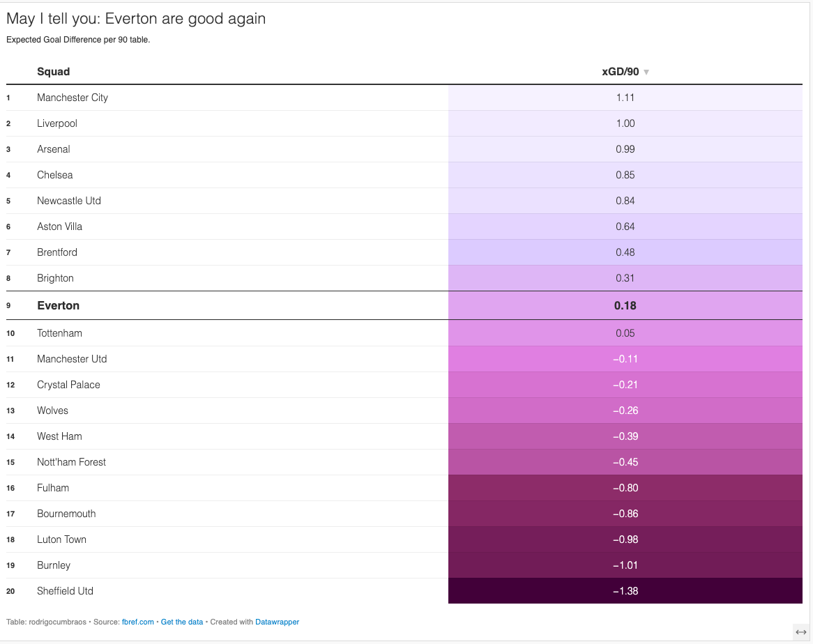Click the 0.31 value cell
This screenshot has height=644, width=813.
coord(625,278)
